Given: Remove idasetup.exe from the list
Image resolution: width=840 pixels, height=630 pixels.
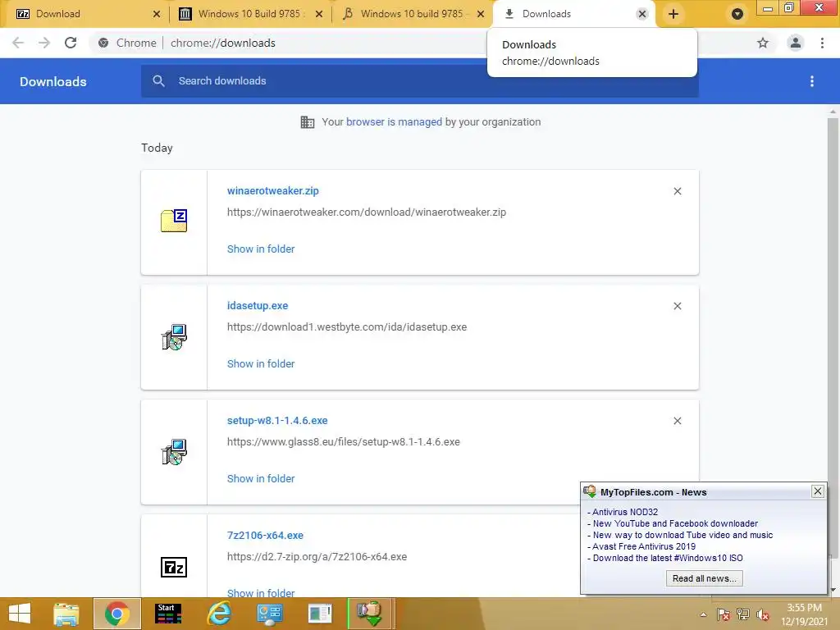Looking at the screenshot, I should (677, 306).
